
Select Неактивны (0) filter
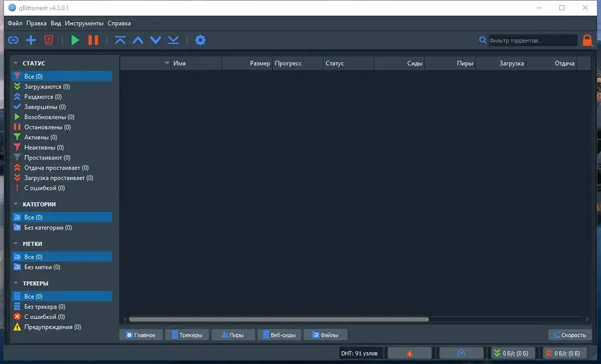tap(62, 148)
